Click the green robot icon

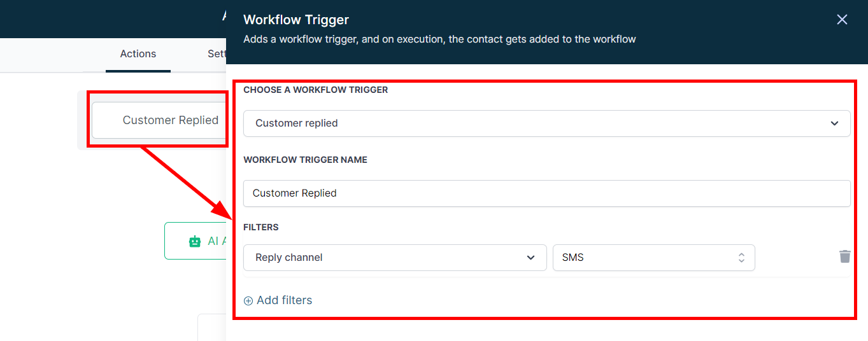click(195, 241)
